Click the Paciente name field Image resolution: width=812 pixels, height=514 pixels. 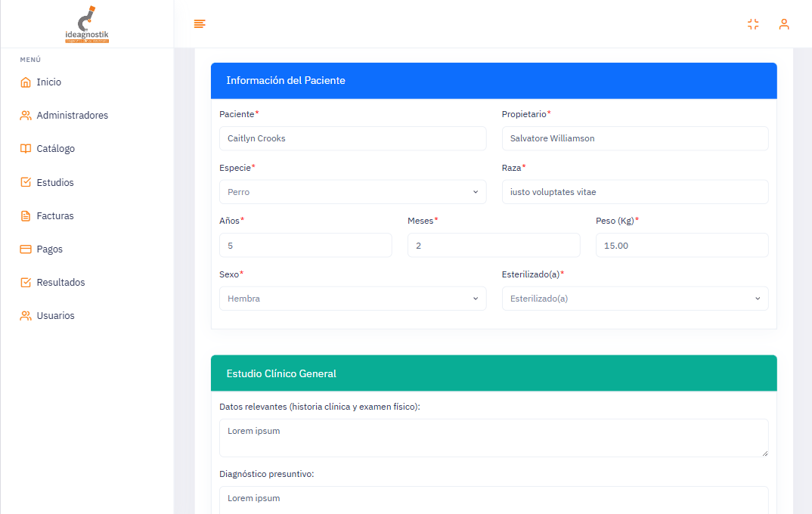click(x=352, y=138)
